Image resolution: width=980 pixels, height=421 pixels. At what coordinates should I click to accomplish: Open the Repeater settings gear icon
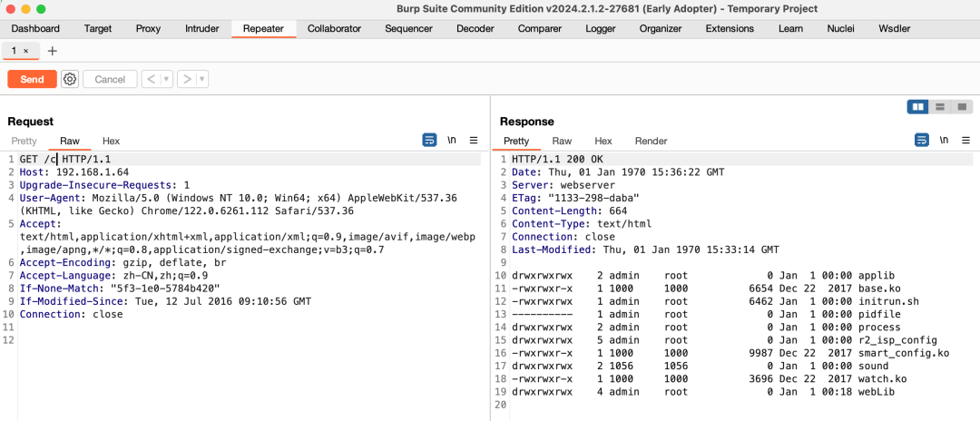click(x=70, y=79)
